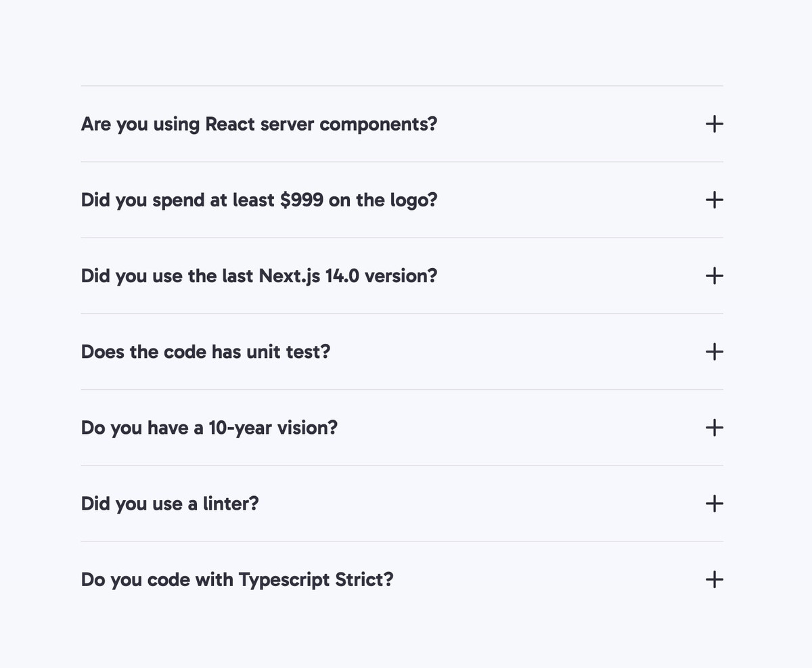
Task: Expand "Did you spend at least $999 on the logo?"
Action: pos(259,200)
